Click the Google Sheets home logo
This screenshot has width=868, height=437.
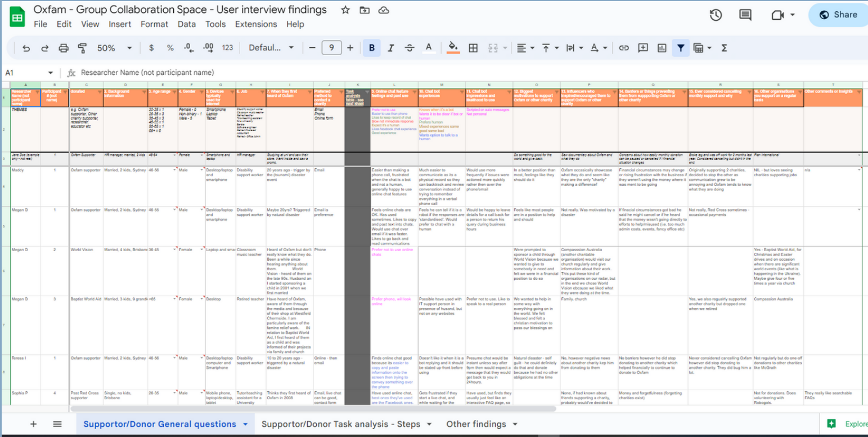tap(17, 17)
